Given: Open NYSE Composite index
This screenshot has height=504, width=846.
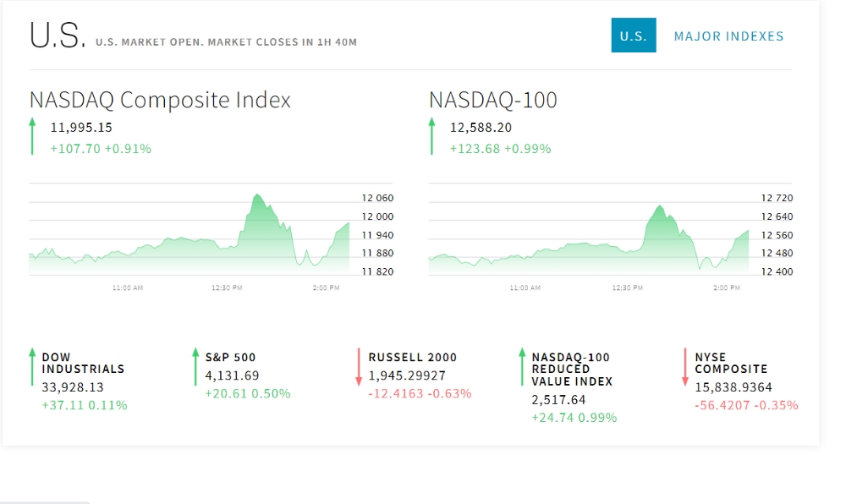Looking at the screenshot, I should click(731, 363).
